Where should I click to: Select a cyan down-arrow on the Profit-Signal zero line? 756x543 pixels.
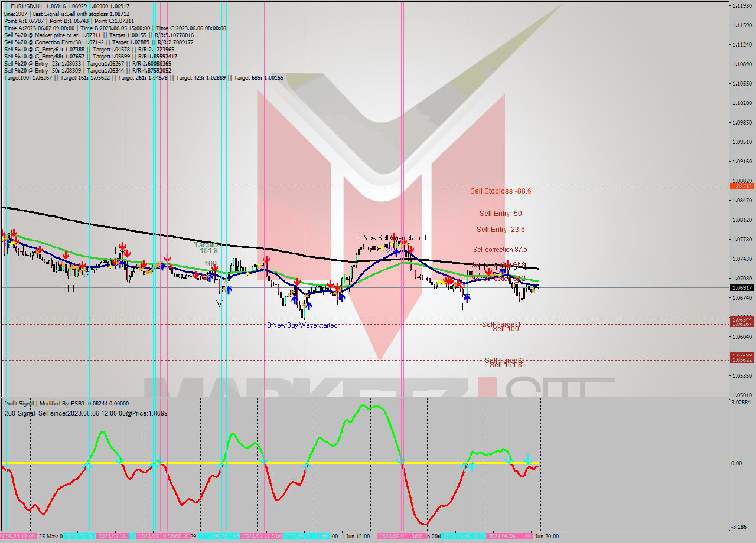coord(402,462)
